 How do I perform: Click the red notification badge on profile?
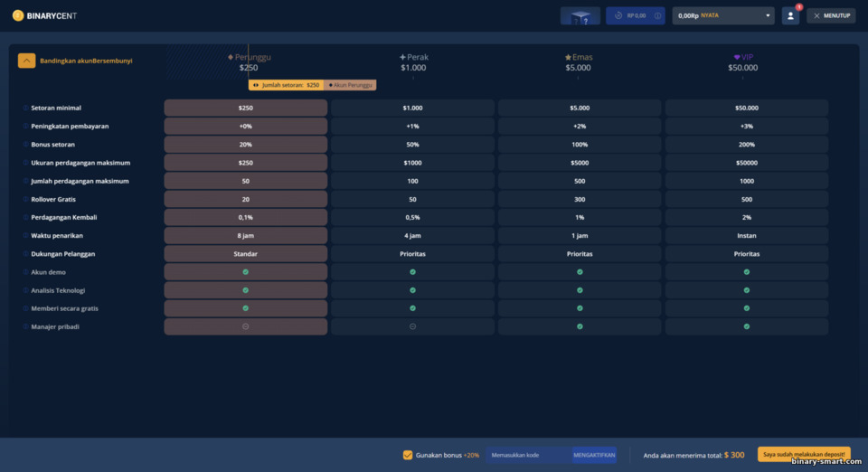tap(798, 7)
